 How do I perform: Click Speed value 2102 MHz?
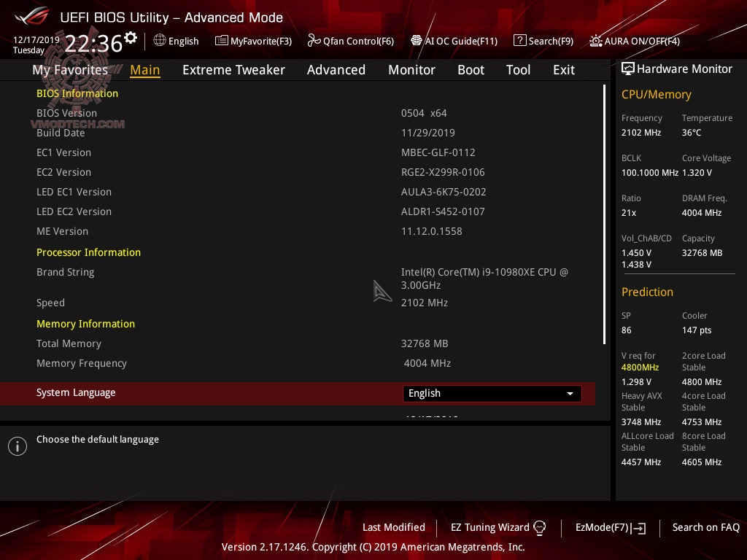[x=424, y=303]
